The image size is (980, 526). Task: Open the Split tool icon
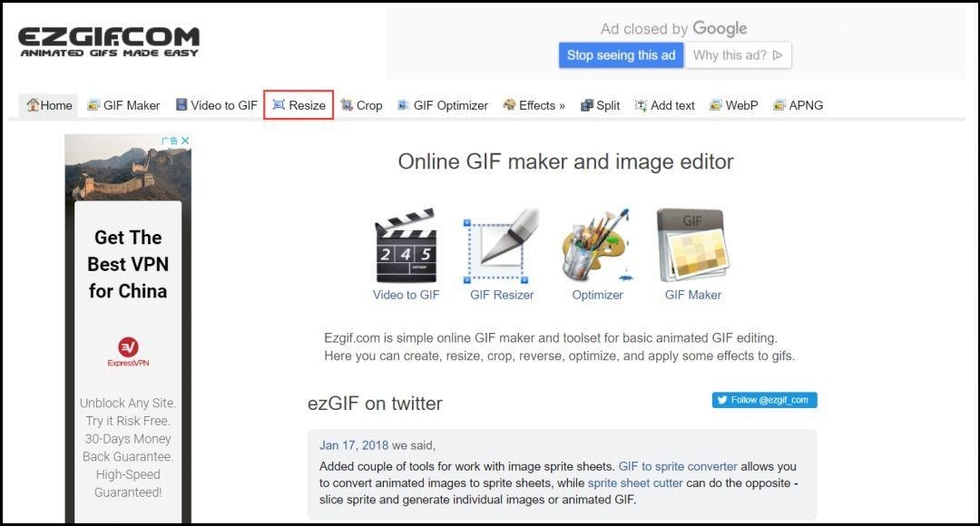pos(599,105)
